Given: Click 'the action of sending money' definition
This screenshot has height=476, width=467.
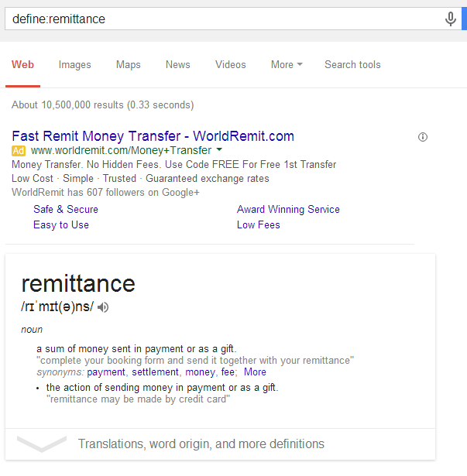Looking at the screenshot, I should (x=163, y=388).
